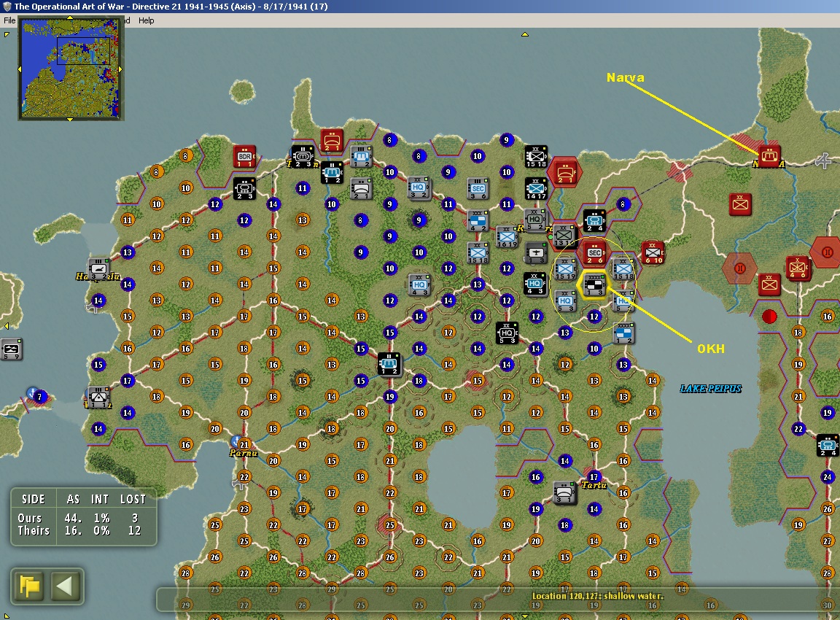This screenshot has height=620, width=840.
Task: Select the red unit on Narva
Action: pos(769,157)
